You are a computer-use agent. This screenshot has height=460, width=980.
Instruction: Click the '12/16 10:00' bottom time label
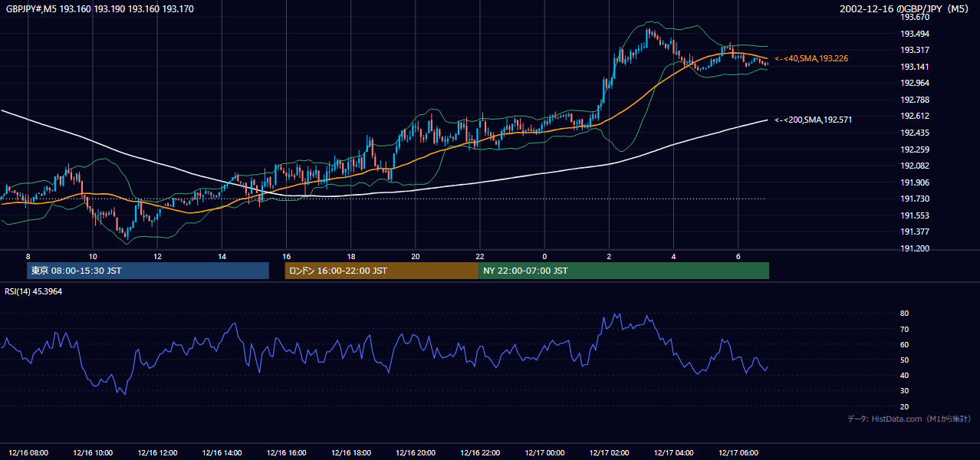point(93,453)
